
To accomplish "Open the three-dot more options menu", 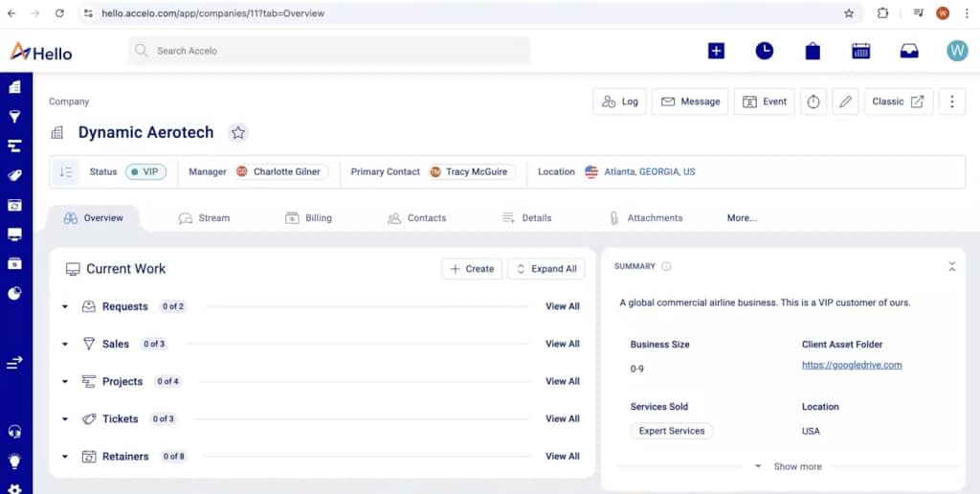I will point(952,101).
